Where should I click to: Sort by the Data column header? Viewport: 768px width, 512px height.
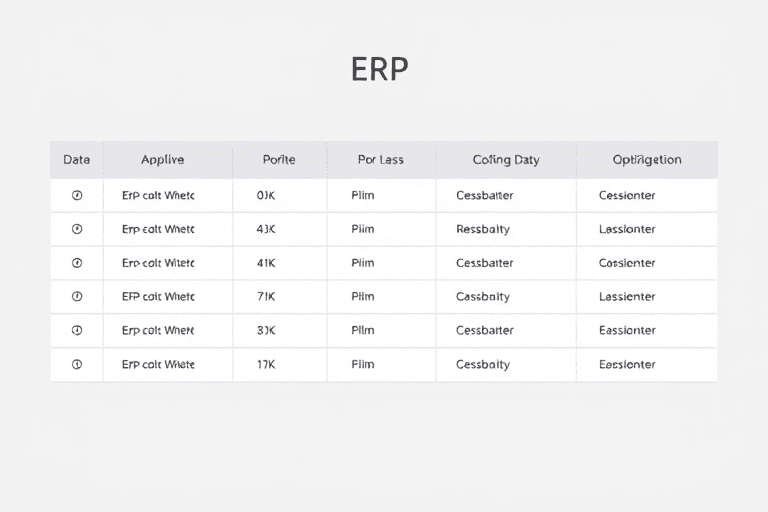click(x=77, y=159)
